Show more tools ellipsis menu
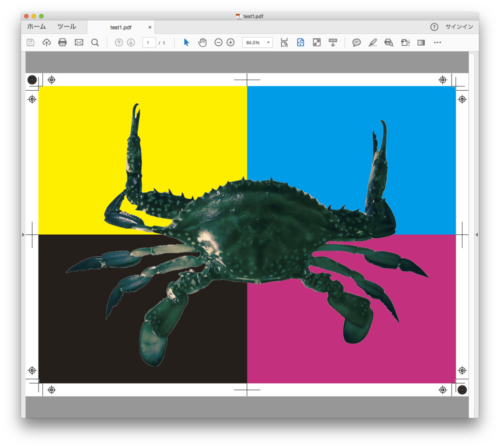Screen dimensions: 500x448 coord(437,42)
